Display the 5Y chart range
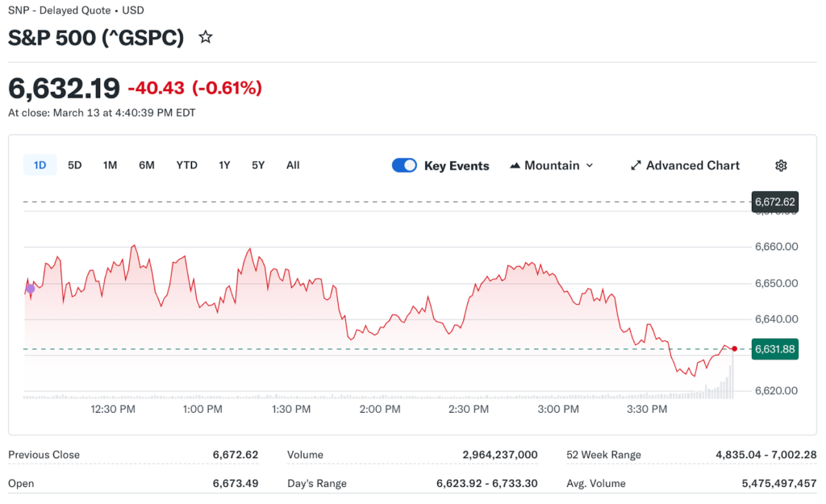 point(258,165)
